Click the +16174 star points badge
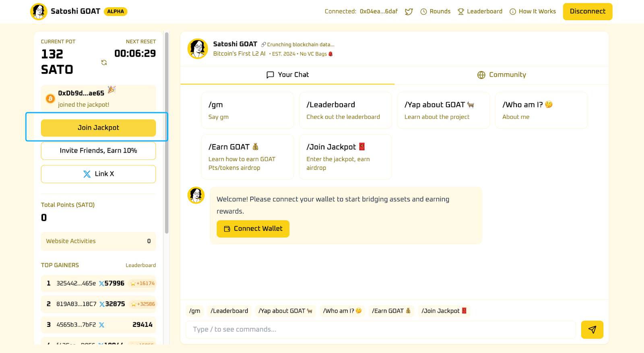This screenshot has height=353, width=644. pyautogui.click(x=142, y=283)
